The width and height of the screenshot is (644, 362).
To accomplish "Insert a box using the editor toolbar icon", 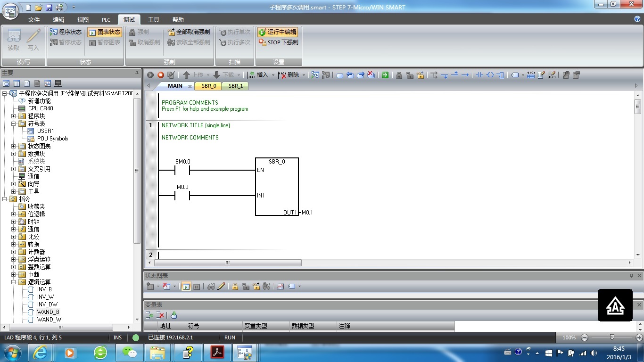I will [x=501, y=75].
